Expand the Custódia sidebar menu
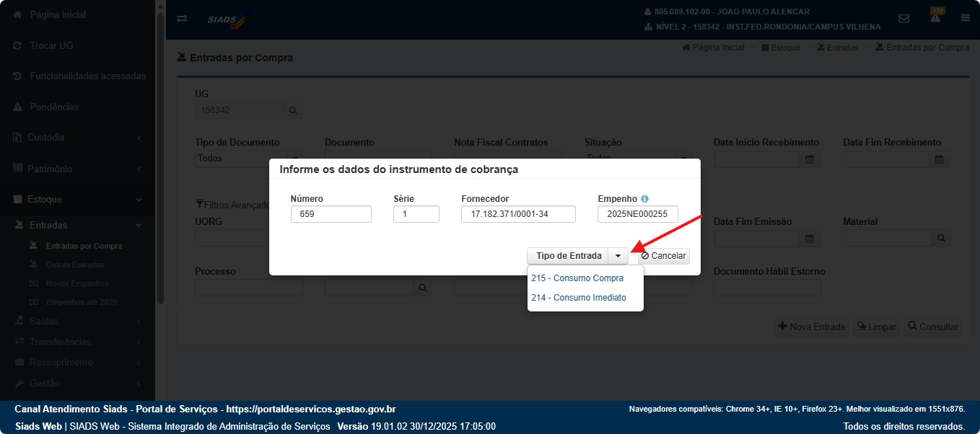Image resolution: width=980 pixels, height=434 pixels. coord(77,137)
